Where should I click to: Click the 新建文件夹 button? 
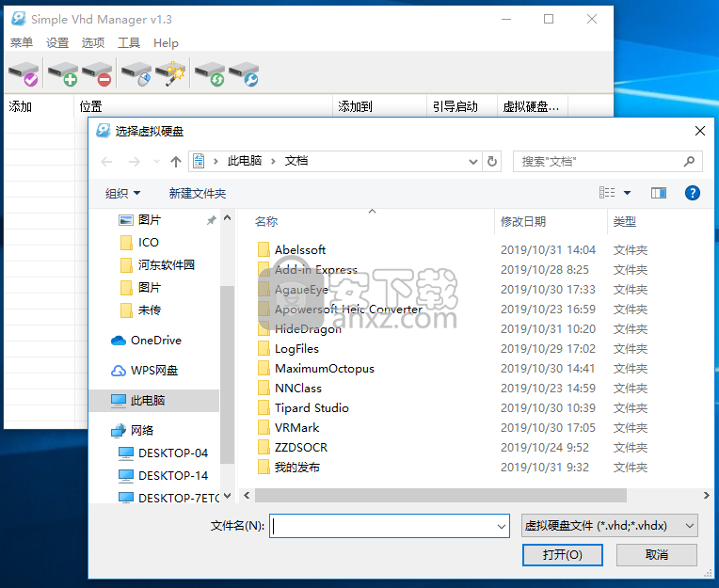click(198, 194)
